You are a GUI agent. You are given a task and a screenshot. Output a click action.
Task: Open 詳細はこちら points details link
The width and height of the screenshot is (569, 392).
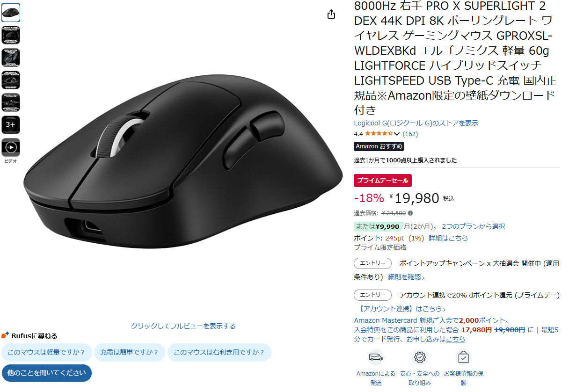click(448, 238)
